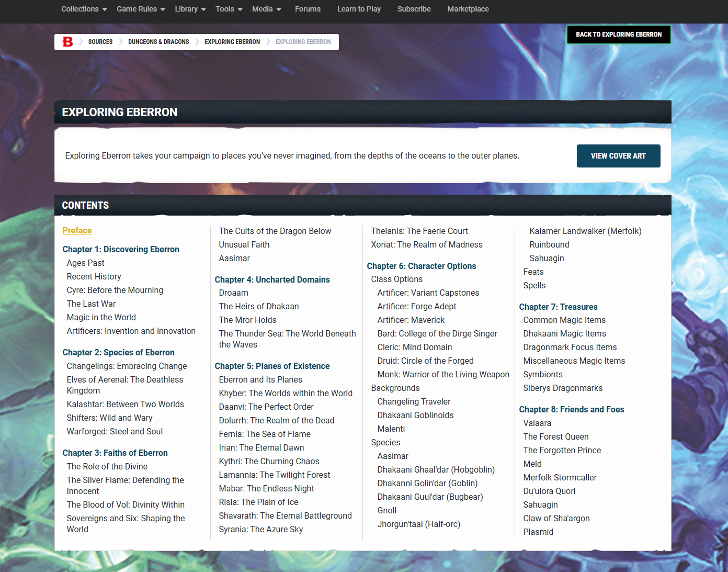
Task: Expand the Media dropdown
Action: coord(266,9)
